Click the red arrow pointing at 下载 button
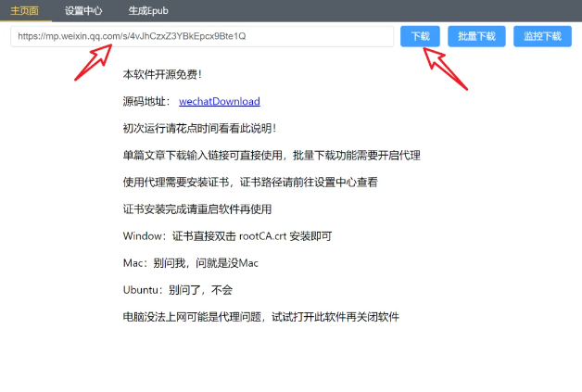582x392 pixels. click(x=445, y=67)
